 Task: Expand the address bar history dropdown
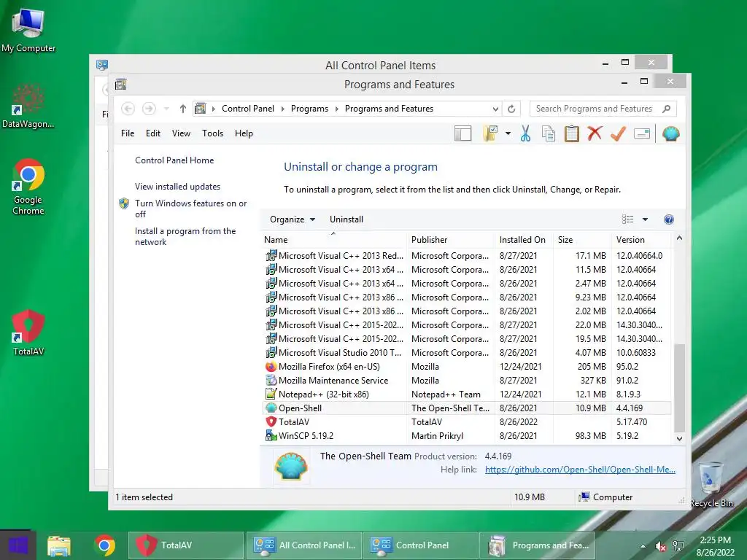pos(495,109)
